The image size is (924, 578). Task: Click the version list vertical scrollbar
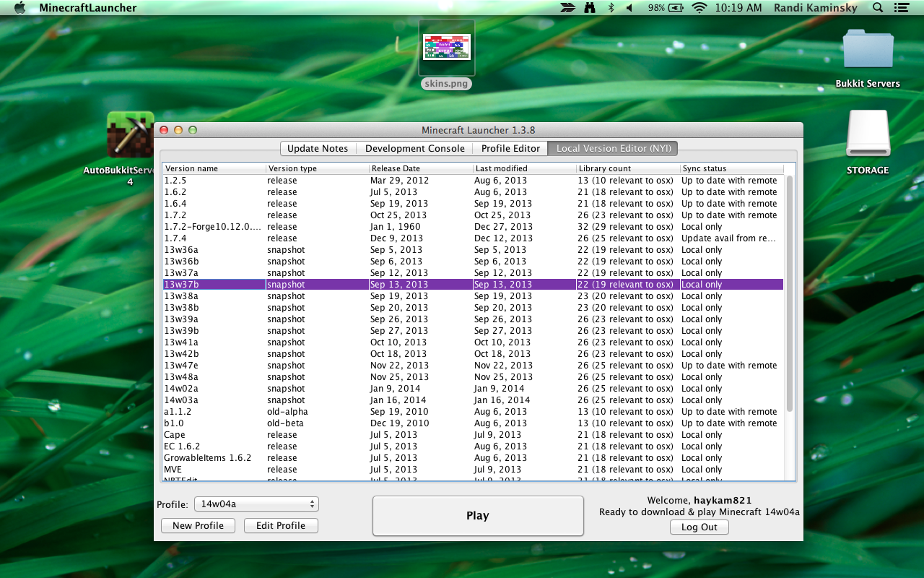click(x=789, y=293)
